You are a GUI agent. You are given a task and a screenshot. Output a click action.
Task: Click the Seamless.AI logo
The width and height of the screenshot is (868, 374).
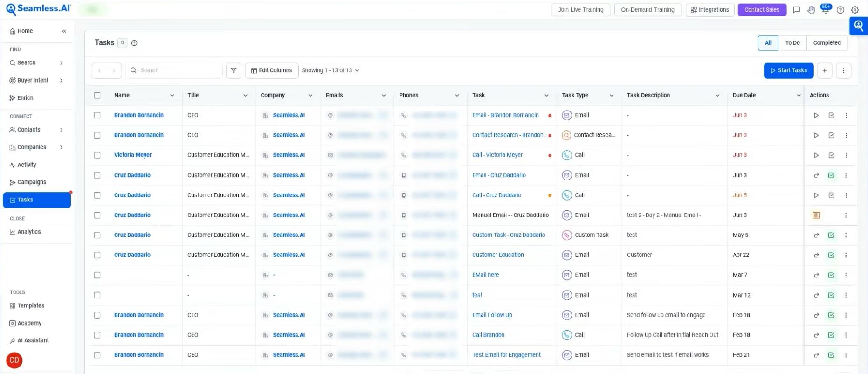coord(38,9)
